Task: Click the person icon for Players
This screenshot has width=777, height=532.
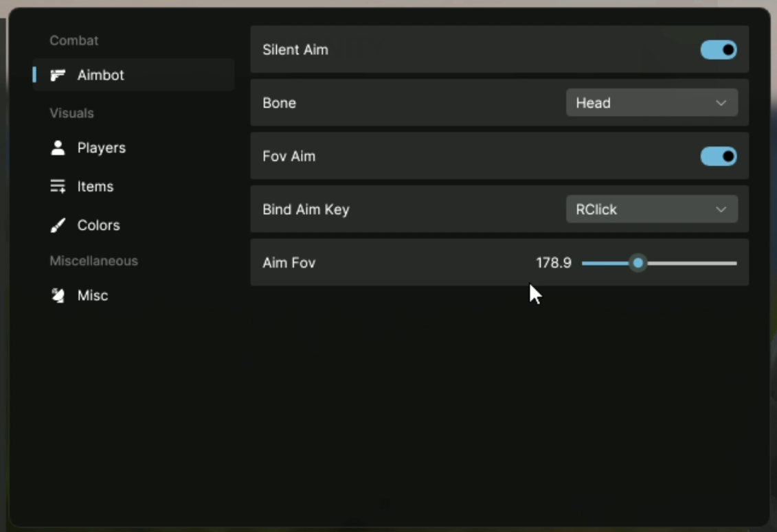Action: [58, 148]
